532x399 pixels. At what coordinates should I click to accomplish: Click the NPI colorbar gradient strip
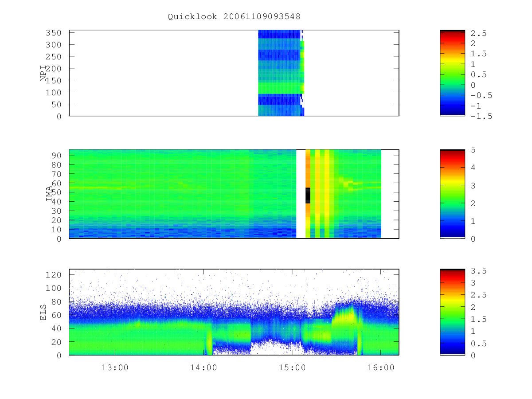pyautogui.click(x=452, y=73)
